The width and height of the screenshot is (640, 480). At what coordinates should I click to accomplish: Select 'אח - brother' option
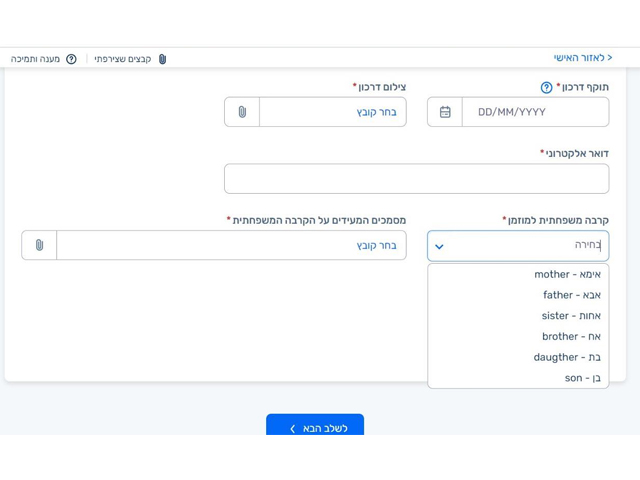pos(570,337)
